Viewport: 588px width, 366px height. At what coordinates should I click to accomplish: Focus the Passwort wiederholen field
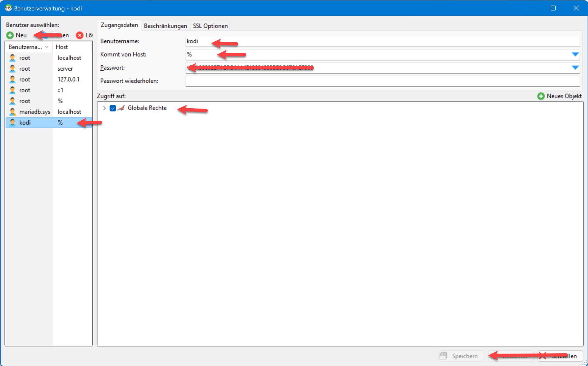coord(383,81)
